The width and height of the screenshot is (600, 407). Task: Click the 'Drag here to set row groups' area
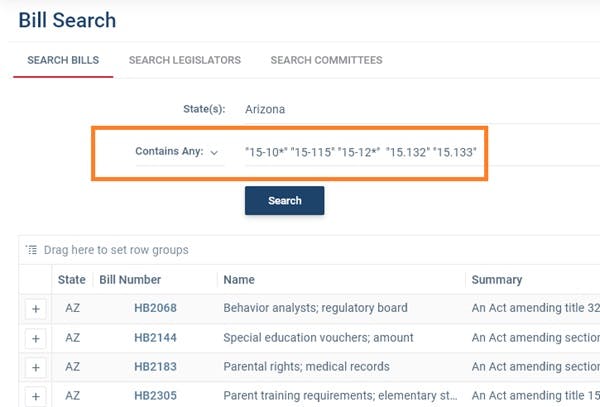coord(116,250)
